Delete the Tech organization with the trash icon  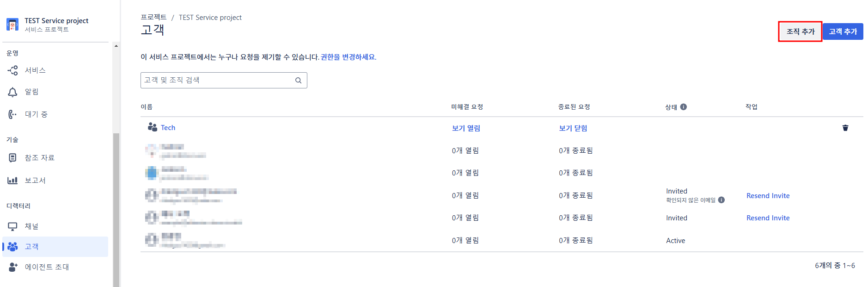[845, 128]
